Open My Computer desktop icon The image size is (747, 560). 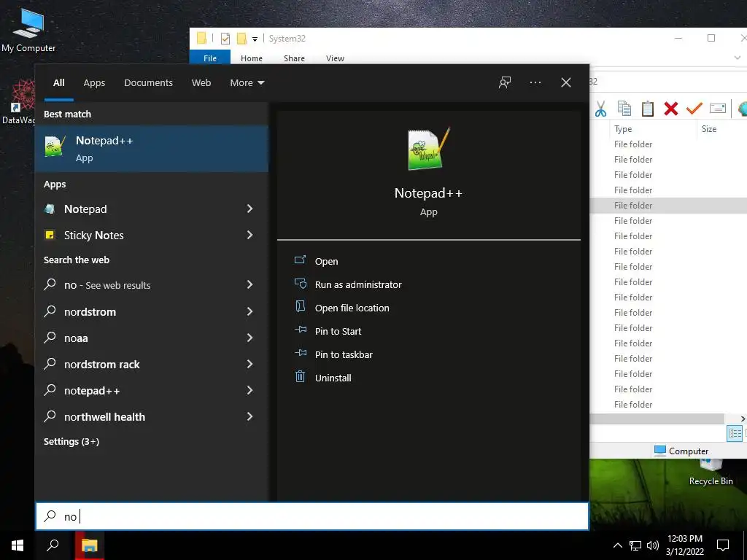[28, 31]
